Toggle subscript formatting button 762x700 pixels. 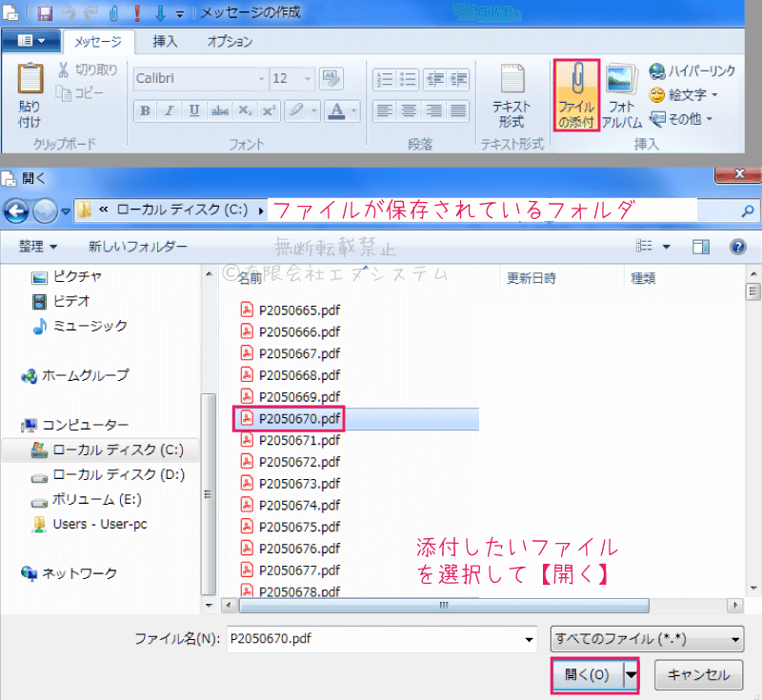(245, 111)
